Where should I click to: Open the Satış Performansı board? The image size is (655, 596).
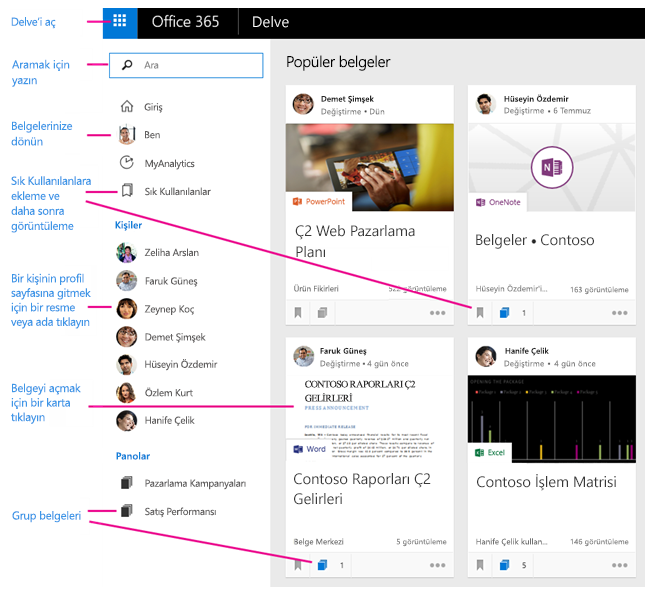coord(180,512)
